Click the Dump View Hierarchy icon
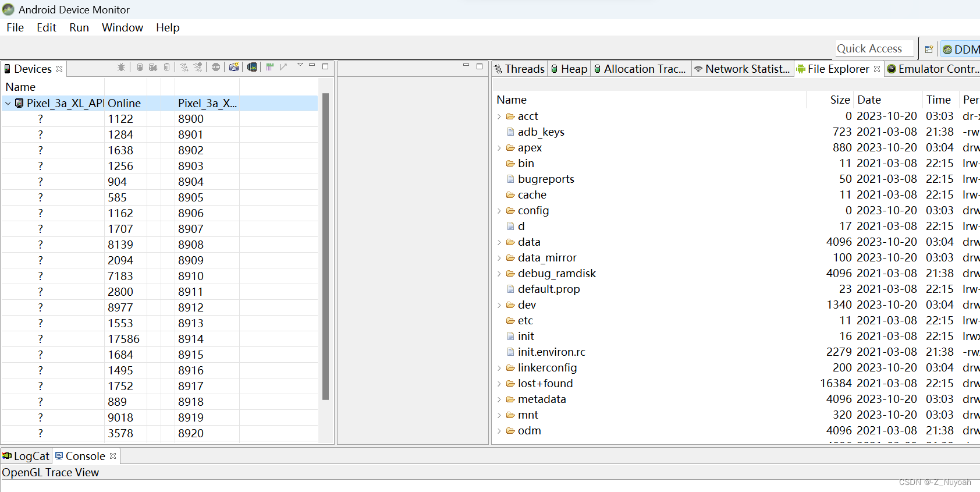The image size is (980, 492). [252, 68]
